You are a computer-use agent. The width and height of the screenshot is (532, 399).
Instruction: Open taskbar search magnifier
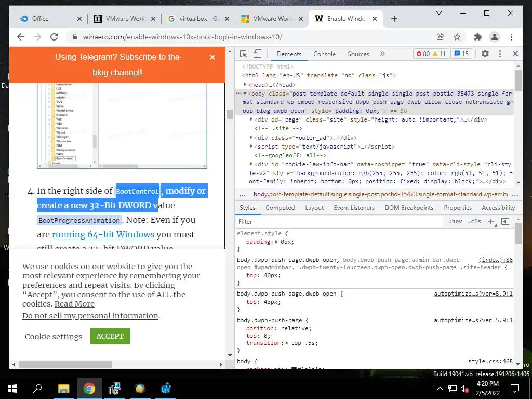[x=37, y=389]
